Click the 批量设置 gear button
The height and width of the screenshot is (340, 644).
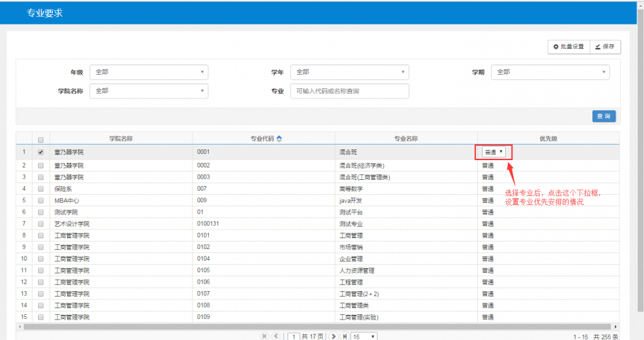coord(569,46)
